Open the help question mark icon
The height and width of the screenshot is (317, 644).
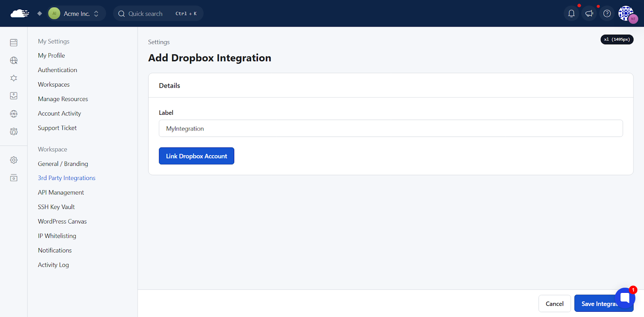click(x=607, y=14)
